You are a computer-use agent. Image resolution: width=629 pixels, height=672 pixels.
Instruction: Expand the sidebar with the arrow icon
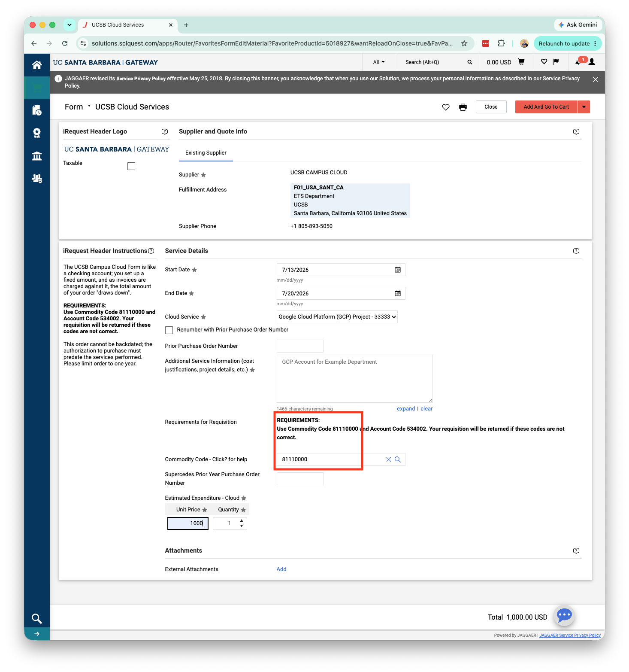[37, 634]
